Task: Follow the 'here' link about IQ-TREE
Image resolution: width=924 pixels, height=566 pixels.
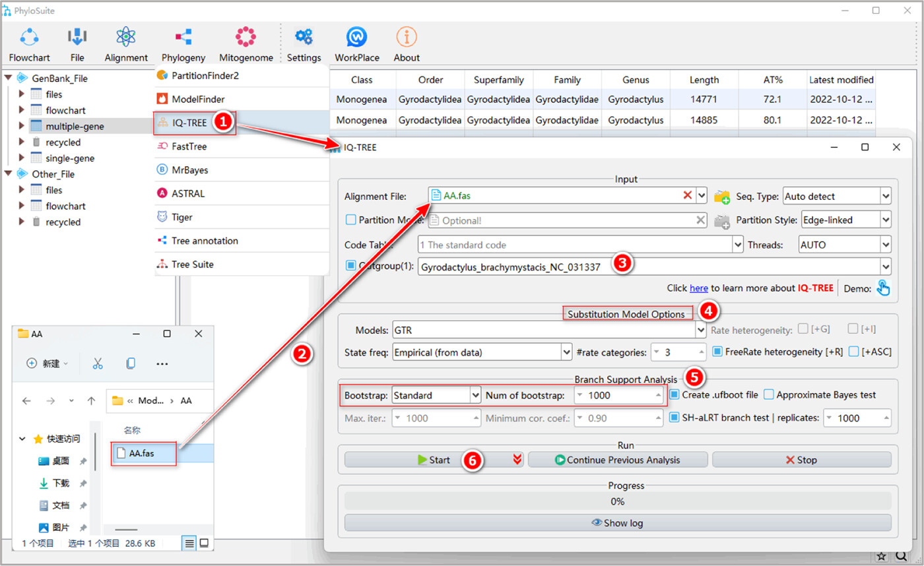Action: 699,288
